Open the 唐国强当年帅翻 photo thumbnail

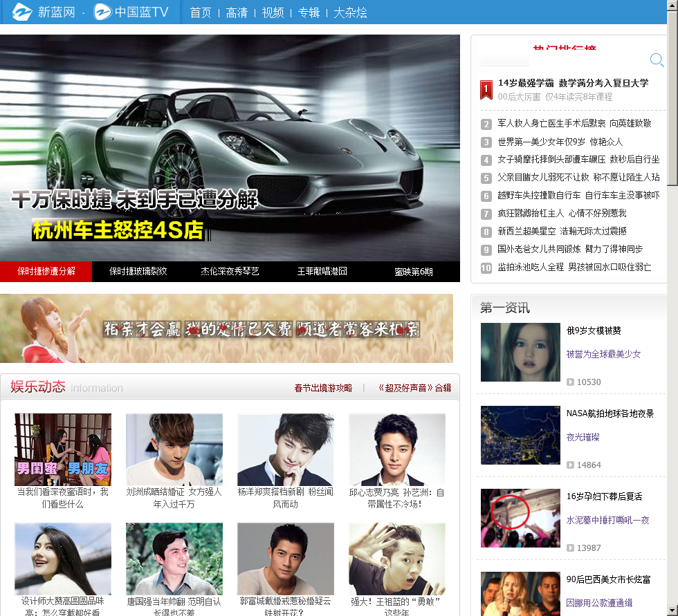[174, 559]
